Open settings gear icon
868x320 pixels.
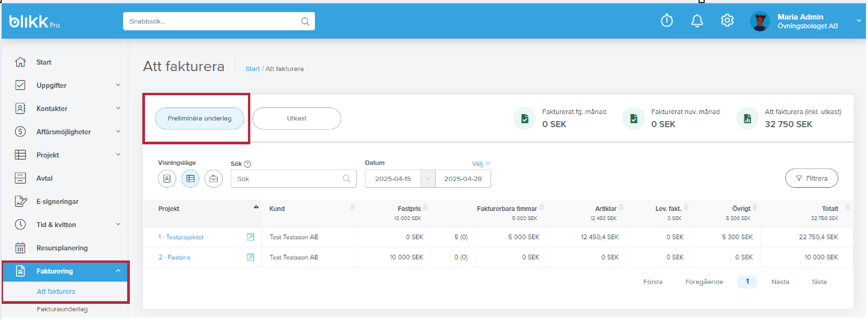point(727,21)
